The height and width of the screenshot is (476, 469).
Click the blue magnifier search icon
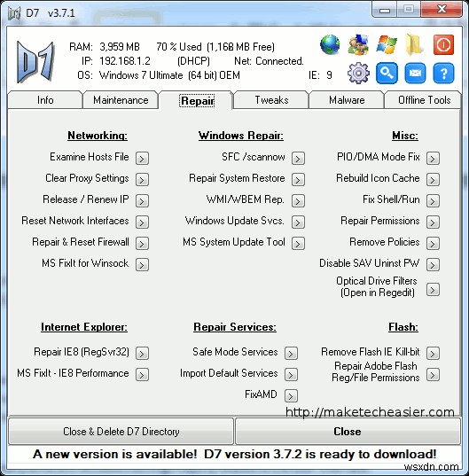point(387,74)
